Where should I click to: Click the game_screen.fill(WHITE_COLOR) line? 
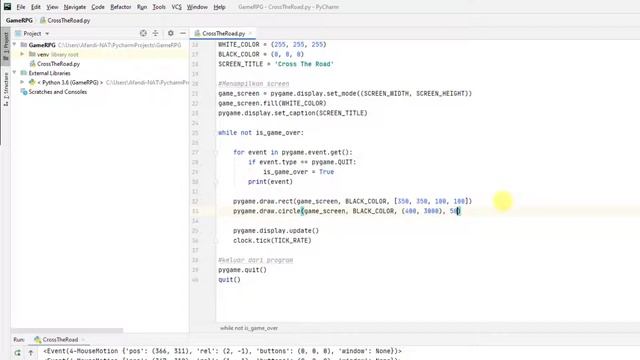pyautogui.click(x=272, y=103)
